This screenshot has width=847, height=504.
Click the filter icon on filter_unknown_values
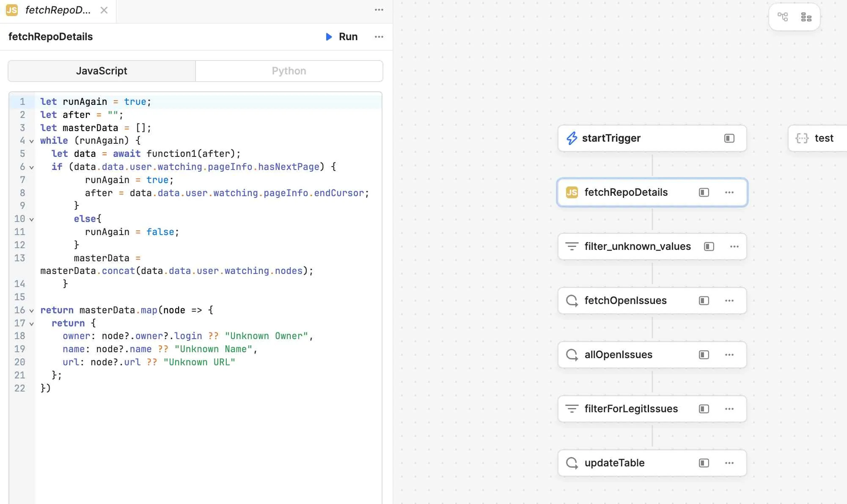click(572, 247)
